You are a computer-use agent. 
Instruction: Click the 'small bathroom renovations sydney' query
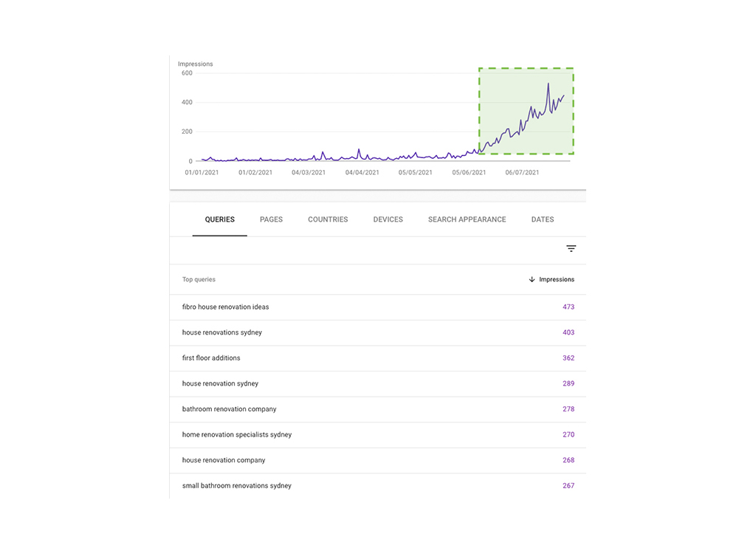[x=237, y=485]
